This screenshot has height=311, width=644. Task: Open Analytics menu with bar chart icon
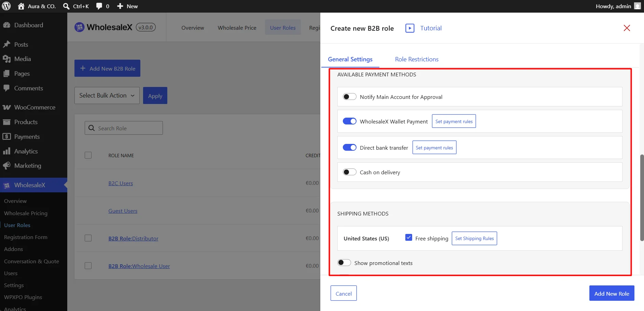tap(26, 151)
